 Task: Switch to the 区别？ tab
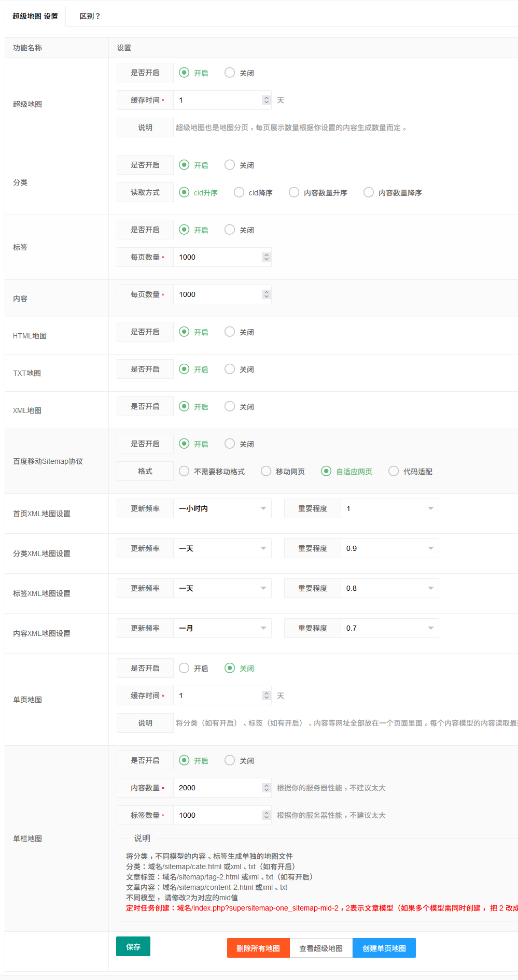(x=90, y=16)
